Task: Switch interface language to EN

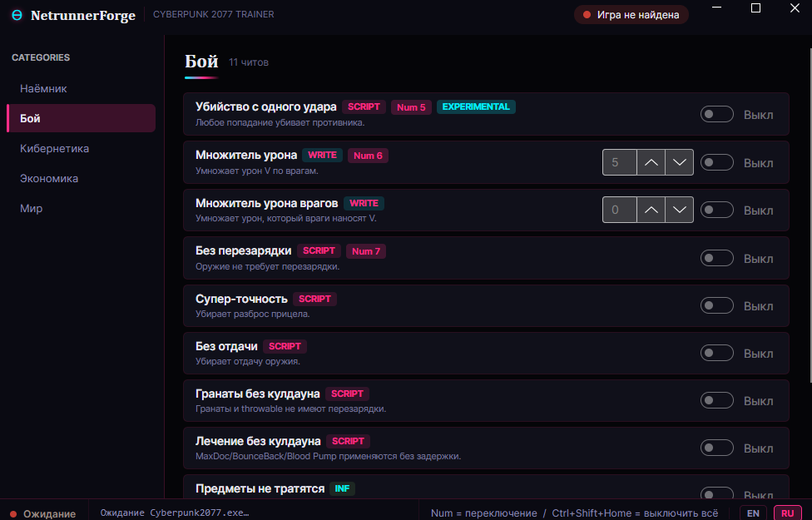Action: (x=753, y=513)
